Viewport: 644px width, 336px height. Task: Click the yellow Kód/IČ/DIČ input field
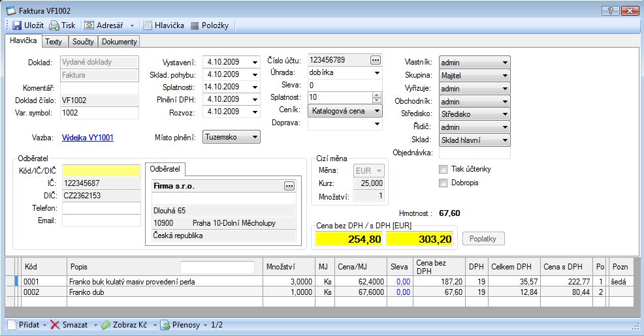point(101,170)
